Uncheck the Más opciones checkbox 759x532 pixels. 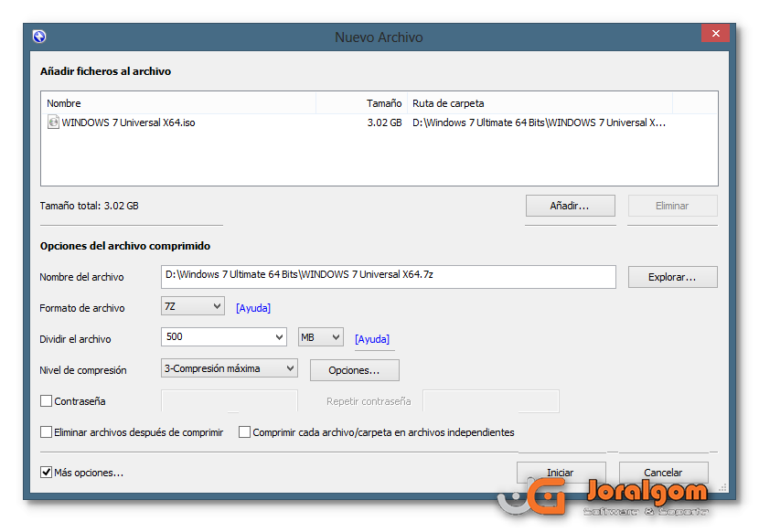pyautogui.click(x=46, y=472)
